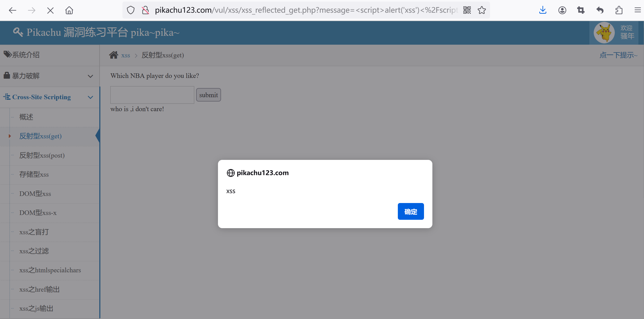Bookmark this page with star icon
644x319 pixels.
pyautogui.click(x=482, y=10)
